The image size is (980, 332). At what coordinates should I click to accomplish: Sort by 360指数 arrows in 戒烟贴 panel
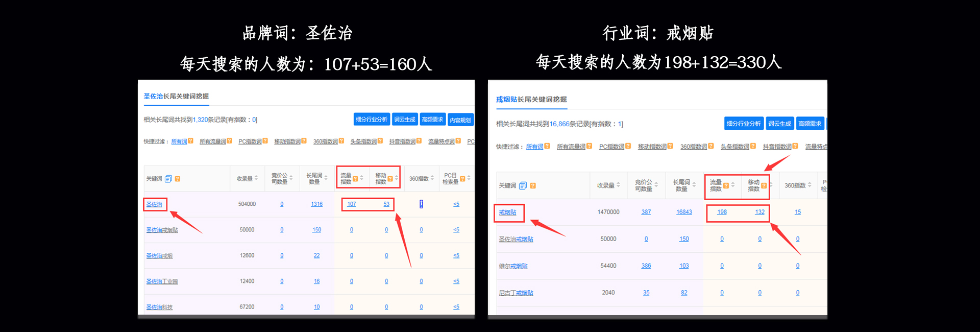(810, 185)
